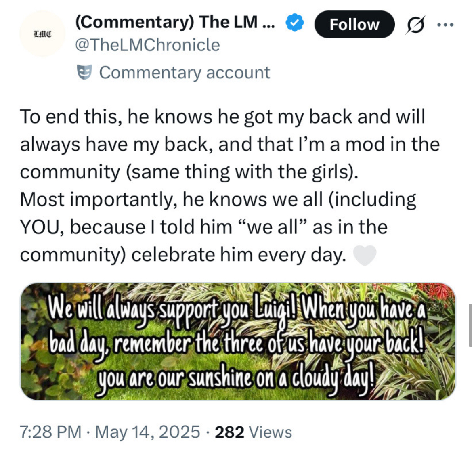The image size is (476, 453).
Task: Click the May 14, 2025 date
Action: tap(147, 432)
